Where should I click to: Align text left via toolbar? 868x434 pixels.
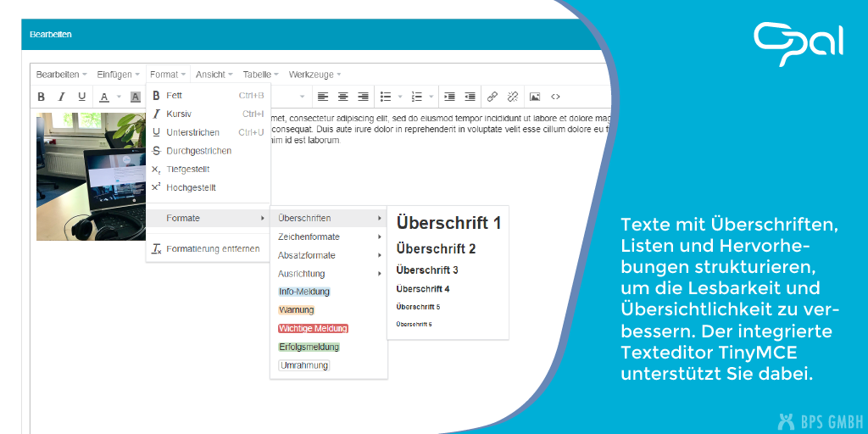pyautogui.click(x=323, y=97)
